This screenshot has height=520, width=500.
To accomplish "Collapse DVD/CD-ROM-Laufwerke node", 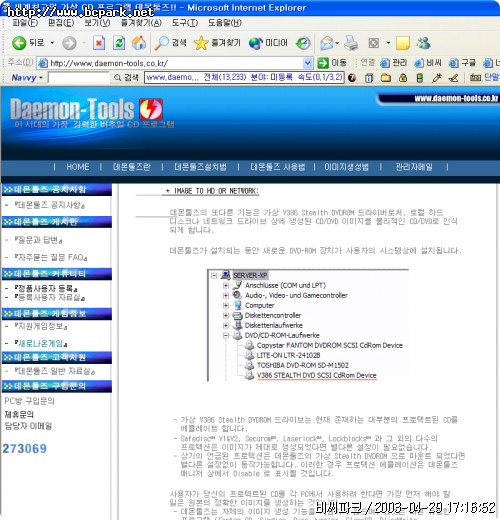I will coord(226,335).
